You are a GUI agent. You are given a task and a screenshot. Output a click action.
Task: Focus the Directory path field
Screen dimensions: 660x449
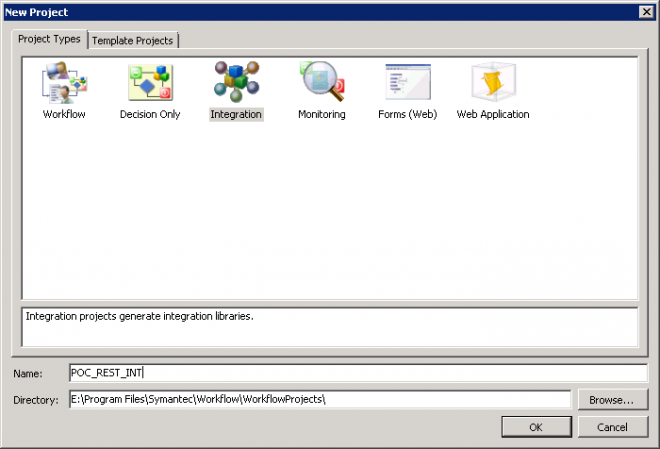point(320,399)
